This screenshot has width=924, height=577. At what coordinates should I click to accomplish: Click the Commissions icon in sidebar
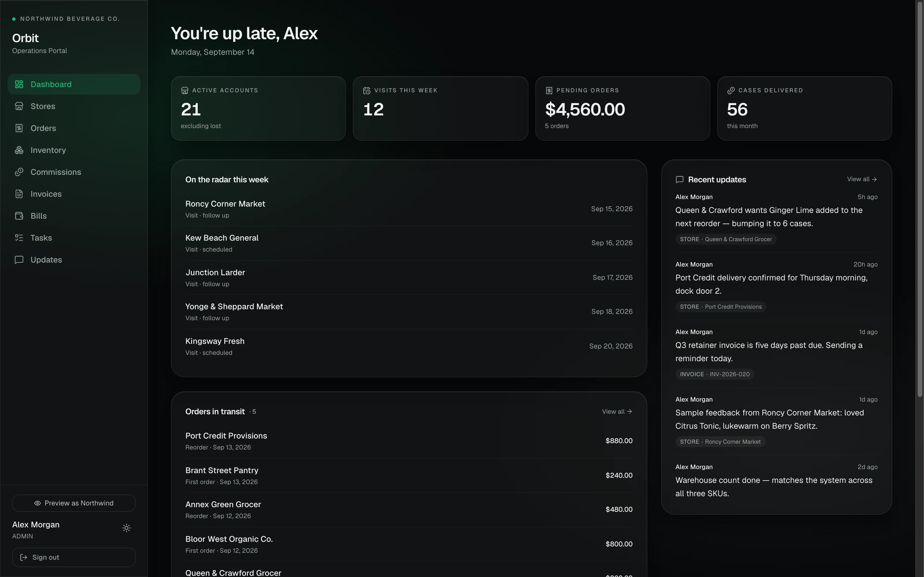pyautogui.click(x=19, y=172)
